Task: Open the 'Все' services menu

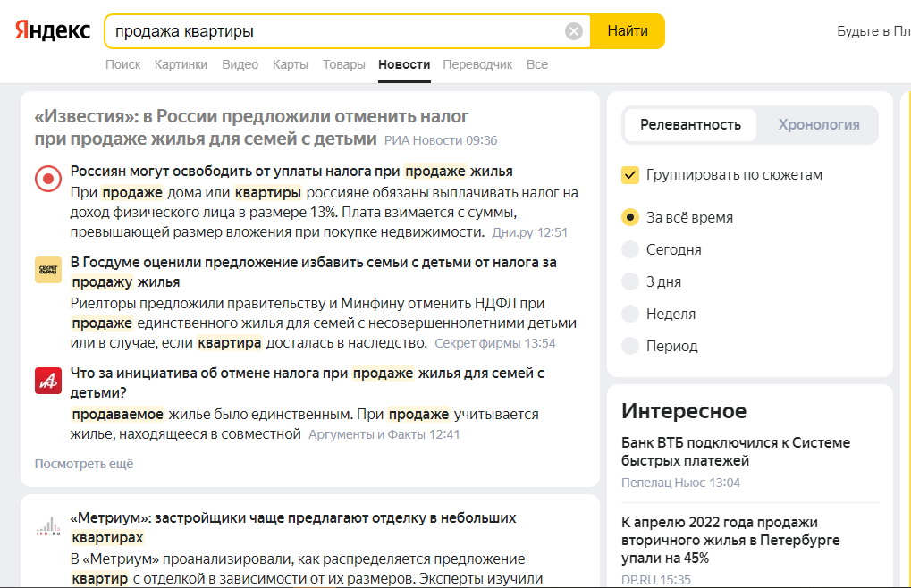Action: [x=537, y=64]
